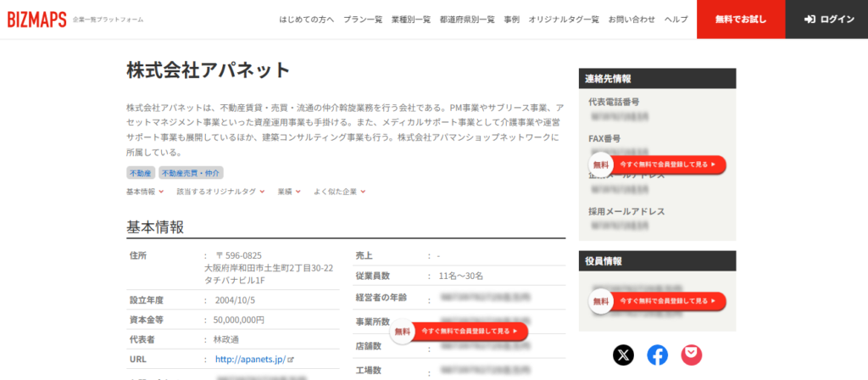Click the registration button over 事業所数 row
This screenshot has width=868, height=380.
coord(459,332)
